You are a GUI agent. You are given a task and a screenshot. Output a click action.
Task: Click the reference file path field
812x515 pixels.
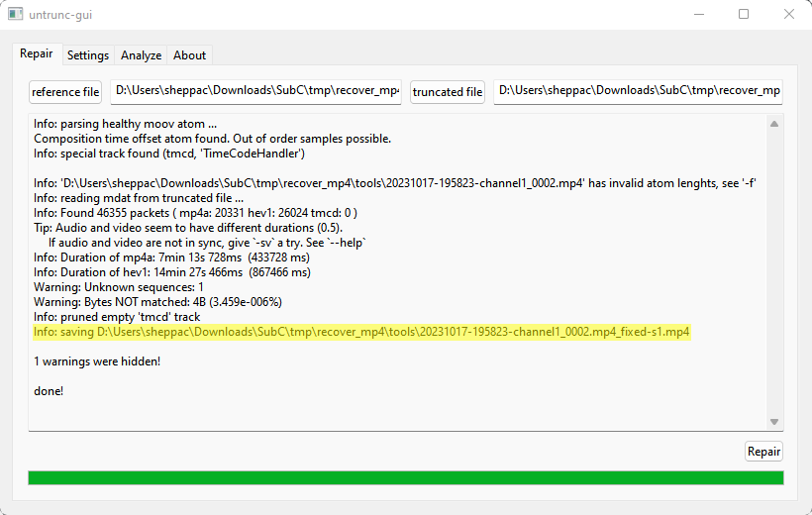255,91
